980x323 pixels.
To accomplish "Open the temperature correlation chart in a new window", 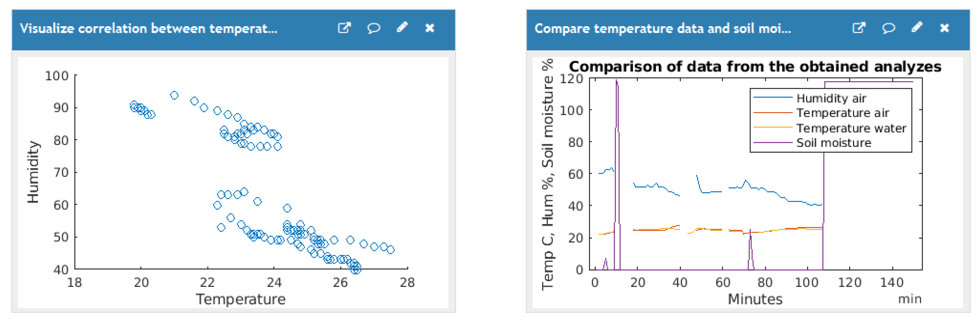I will pyautogui.click(x=344, y=28).
